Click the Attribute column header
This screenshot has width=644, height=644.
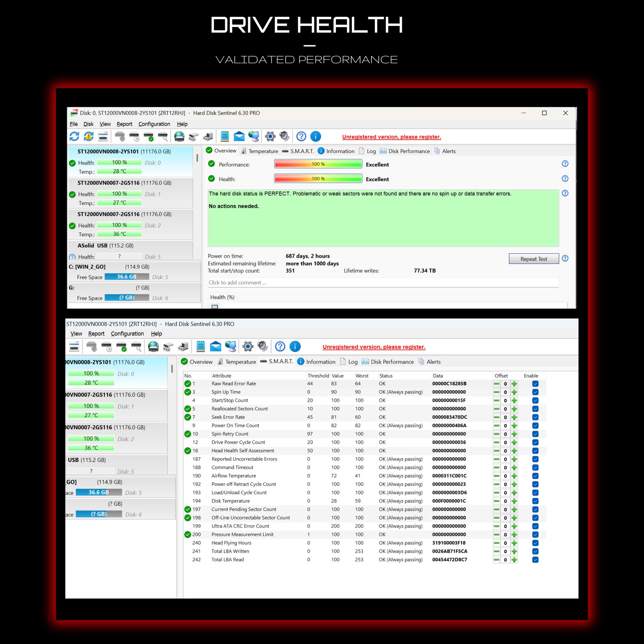[x=222, y=376]
